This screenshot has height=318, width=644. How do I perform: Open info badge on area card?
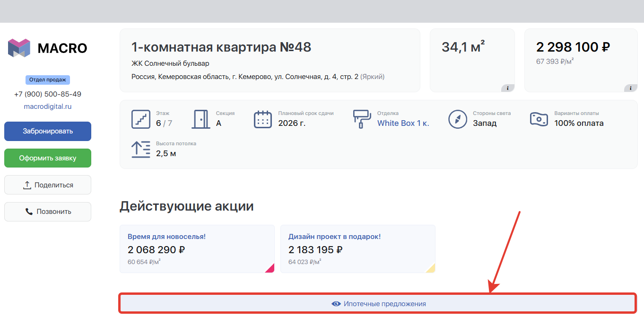pos(508,88)
